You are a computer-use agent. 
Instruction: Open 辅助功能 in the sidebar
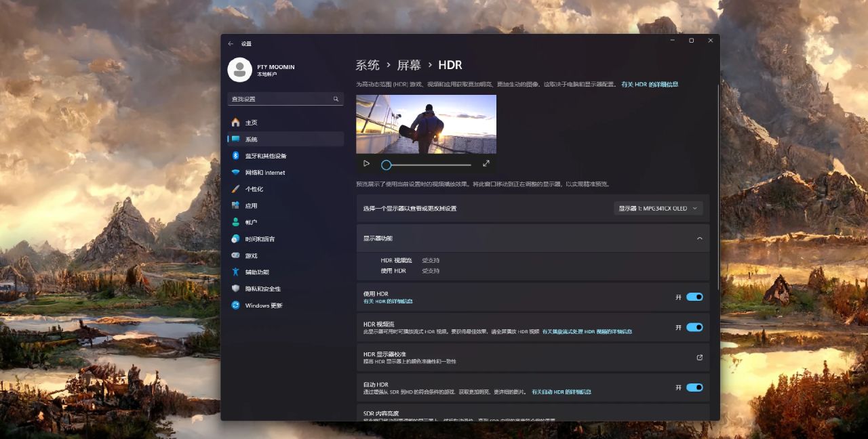[285, 272]
